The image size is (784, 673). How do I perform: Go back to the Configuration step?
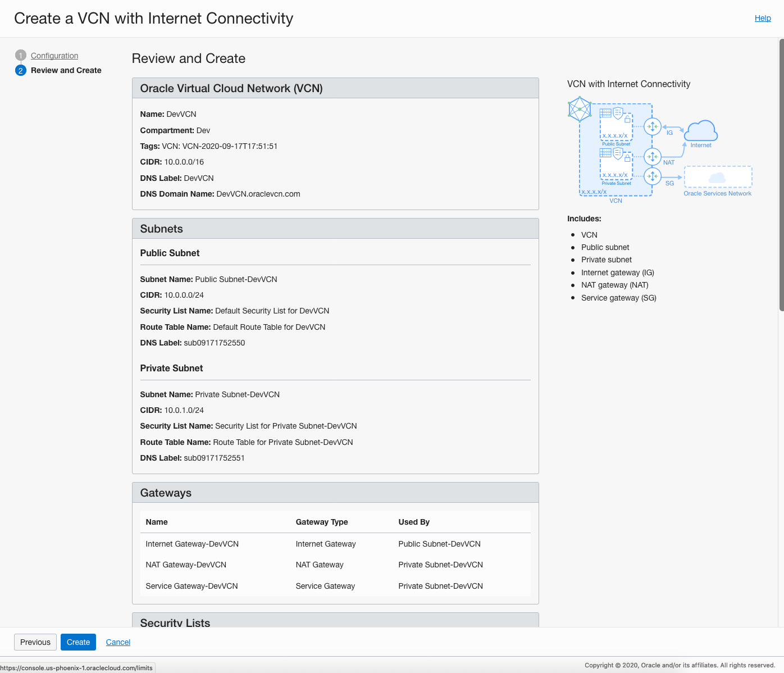pos(54,56)
